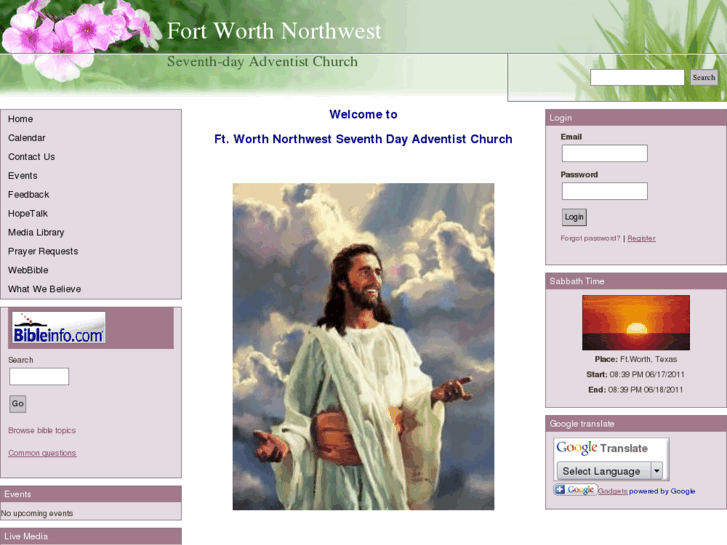
Task: Focus the Password input field
Action: click(605, 191)
